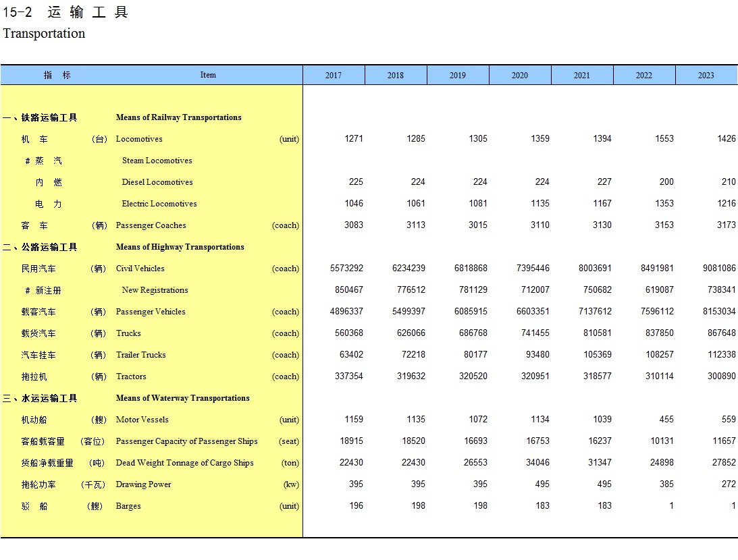Click the 2017 column header
The height and width of the screenshot is (560, 738).
334,76
